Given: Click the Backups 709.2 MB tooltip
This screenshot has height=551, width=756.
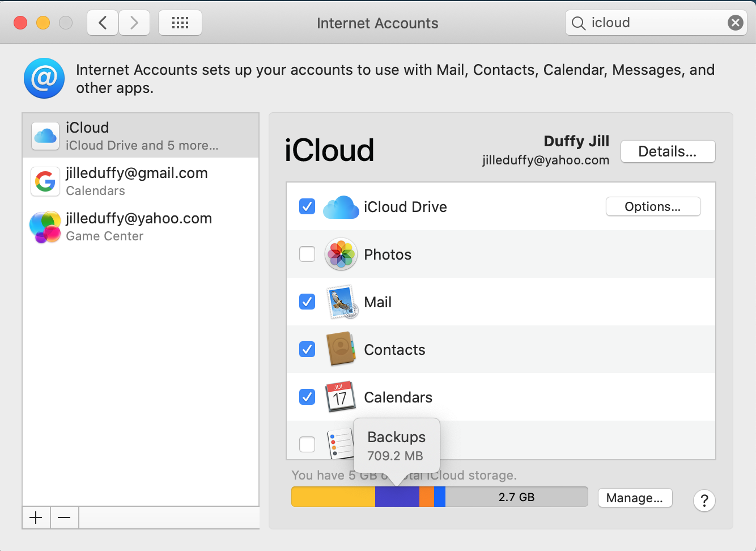Looking at the screenshot, I should (x=397, y=446).
